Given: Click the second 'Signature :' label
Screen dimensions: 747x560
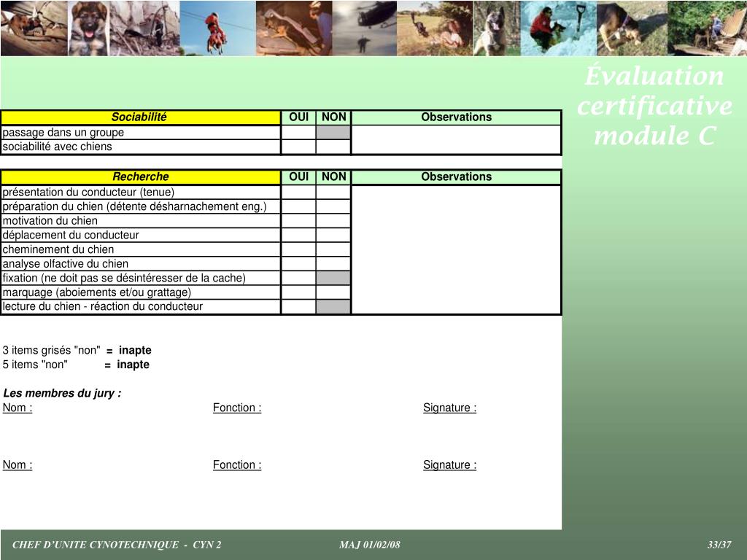Looking at the screenshot, I should (x=449, y=465).
